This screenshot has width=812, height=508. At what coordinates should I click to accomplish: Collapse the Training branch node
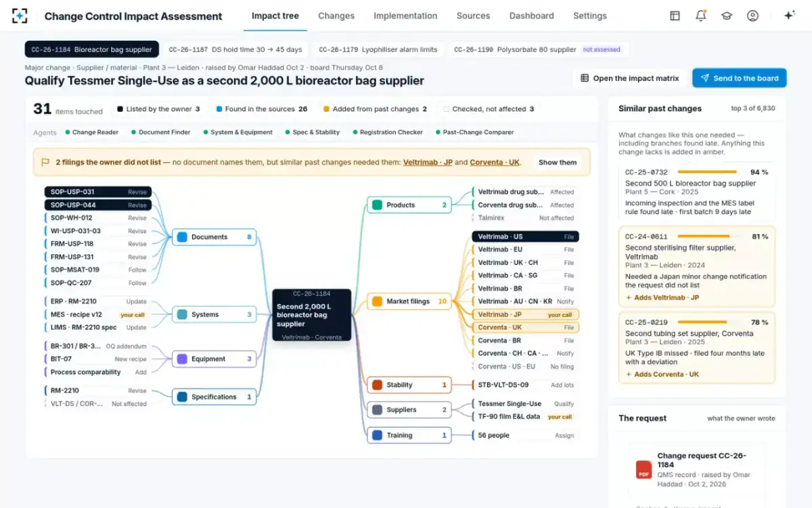[409, 436]
